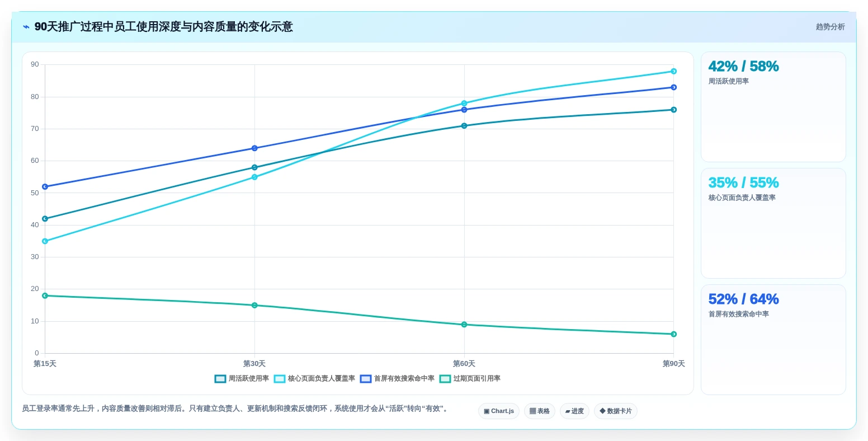Screen dimensions: 868x441
Task: Toggle 核心页面负责人覆盖率 legend swatch
Action: click(x=280, y=379)
